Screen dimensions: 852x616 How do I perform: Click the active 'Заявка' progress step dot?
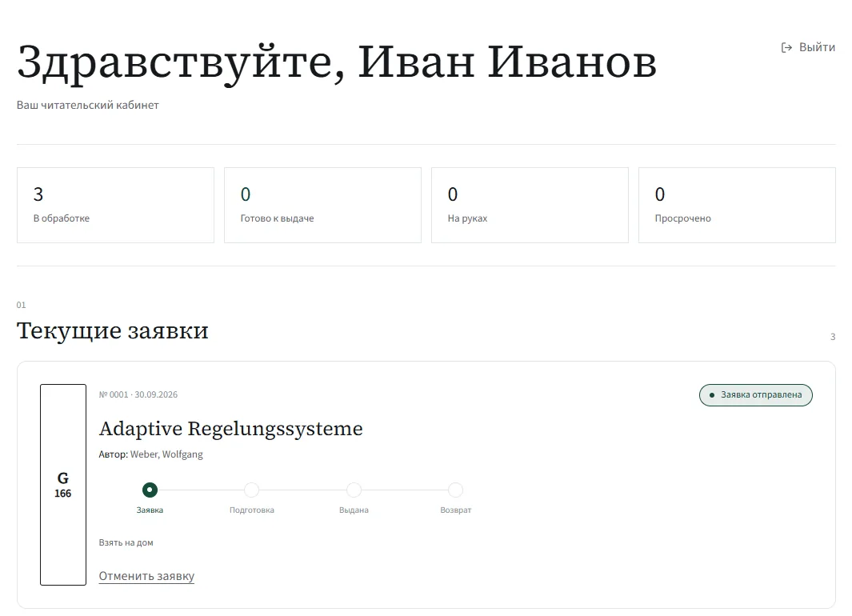[x=150, y=490]
